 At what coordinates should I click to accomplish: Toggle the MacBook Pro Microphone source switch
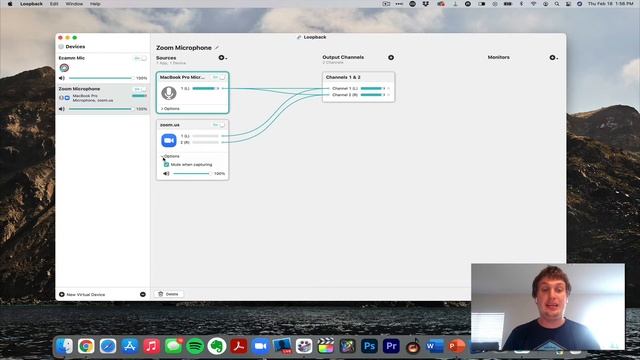click(x=219, y=77)
